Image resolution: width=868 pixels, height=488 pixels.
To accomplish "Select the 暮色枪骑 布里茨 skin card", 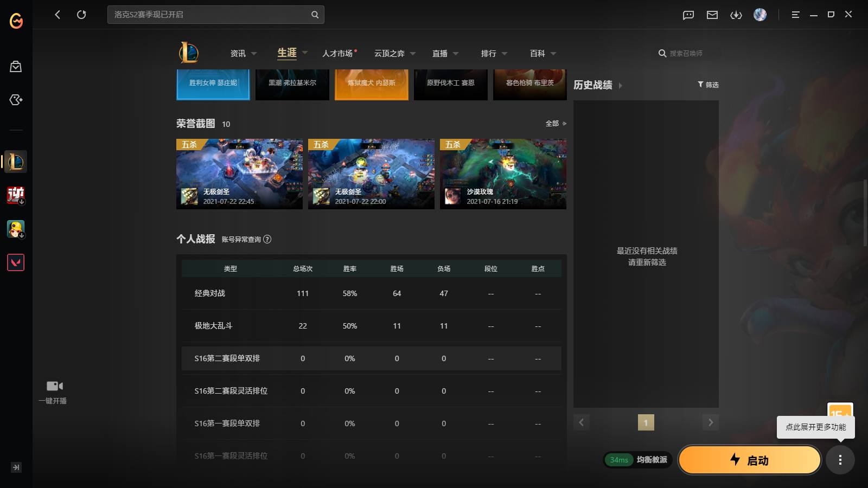I will 530,85.
